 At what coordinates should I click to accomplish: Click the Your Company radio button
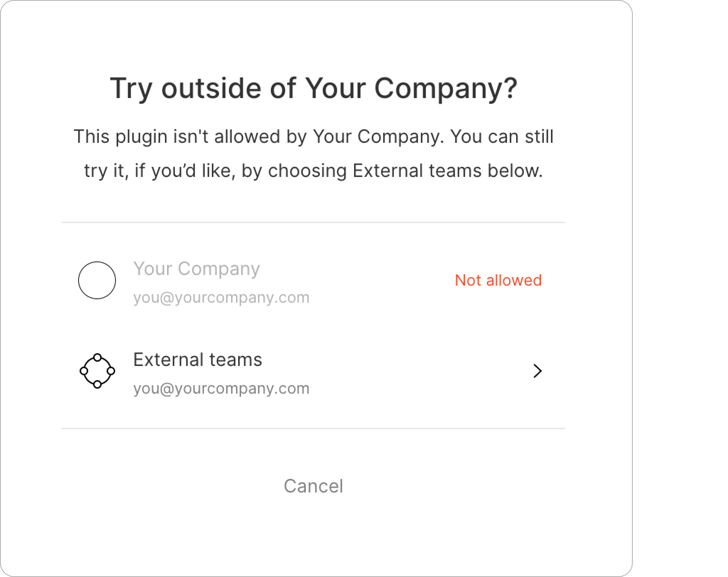(96, 281)
